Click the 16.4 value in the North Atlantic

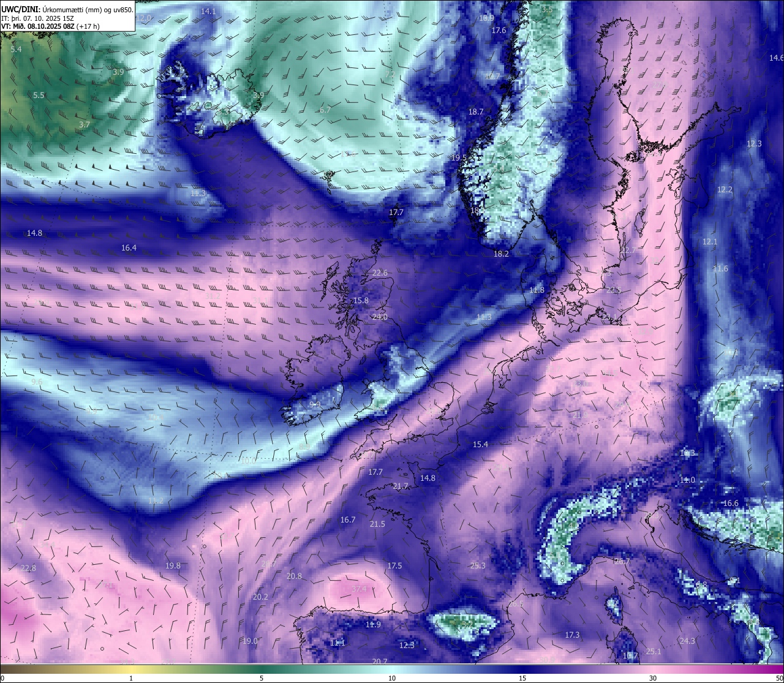tap(129, 247)
